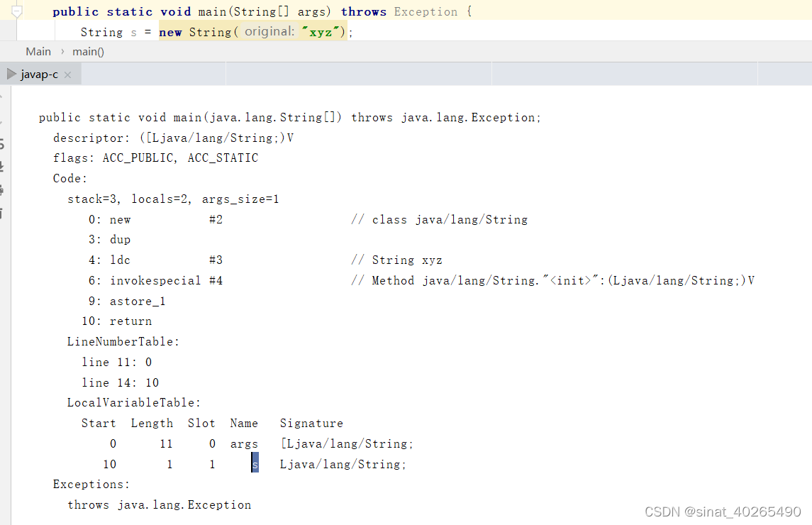
Task: Expand the chevron between Main and main()
Action: click(x=62, y=51)
